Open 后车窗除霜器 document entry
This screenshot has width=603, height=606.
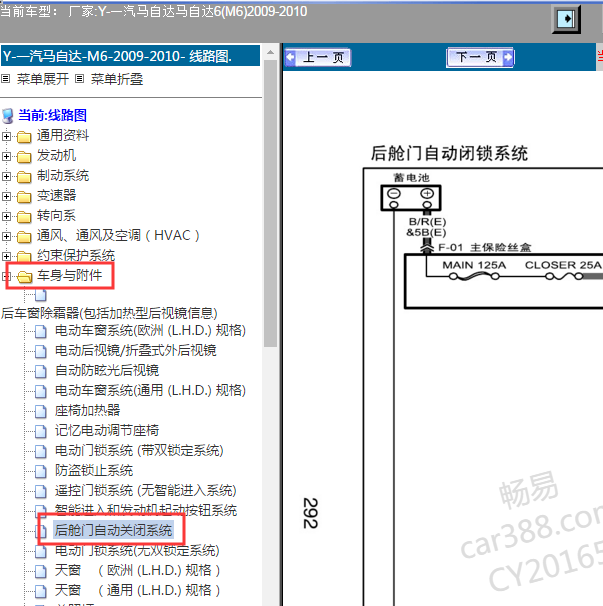point(109,313)
